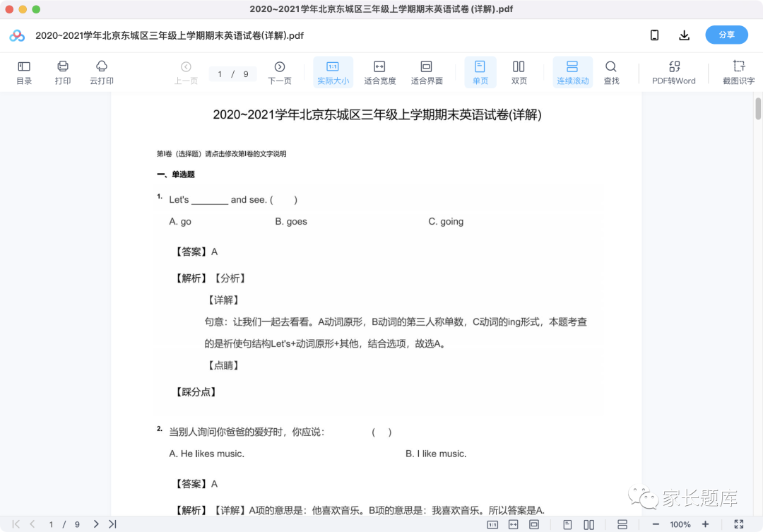763x532 pixels.
Task: Click '【踩分点】' label
Action: 196,392
